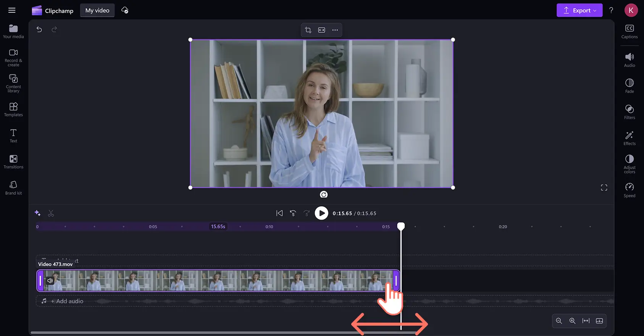Open the hamburger main menu
This screenshot has width=644, height=336.
pyautogui.click(x=12, y=10)
